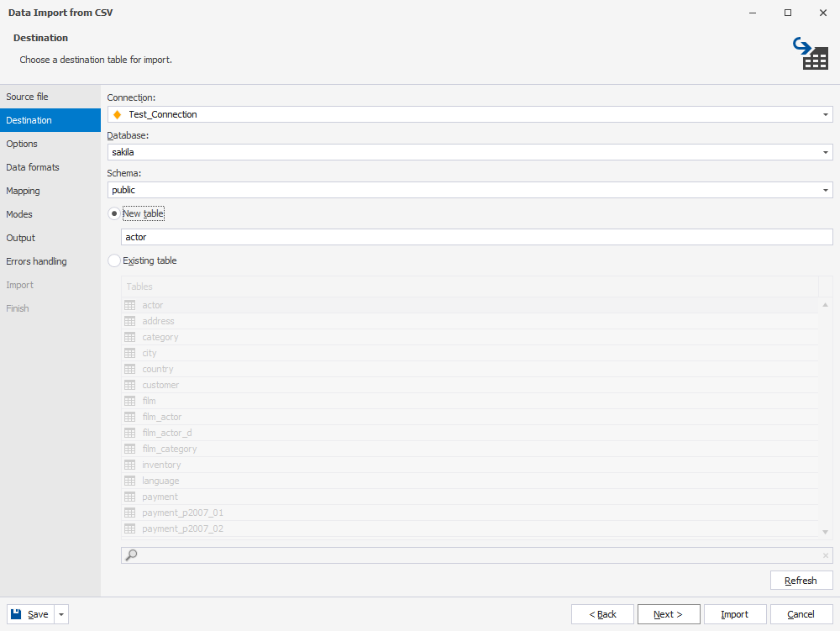The width and height of the screenshot is (840, 631).
Task: Click the table icon beside film_actor row
Action: (x=129, y=417)
